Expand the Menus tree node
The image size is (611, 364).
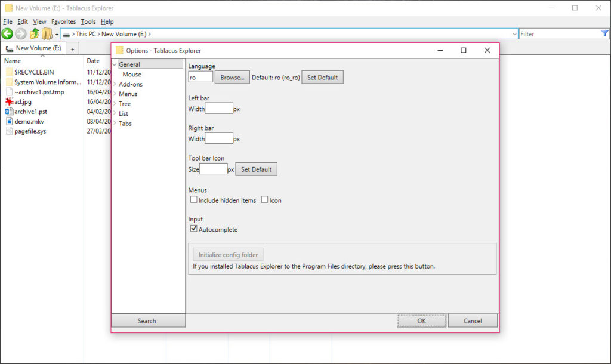click(115, 94)
